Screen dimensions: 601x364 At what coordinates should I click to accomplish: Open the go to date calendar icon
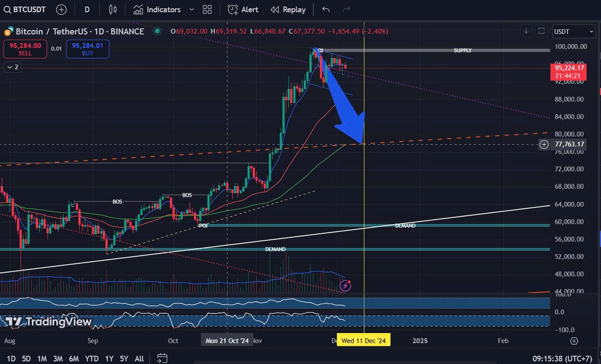click(x=162, y=358)
